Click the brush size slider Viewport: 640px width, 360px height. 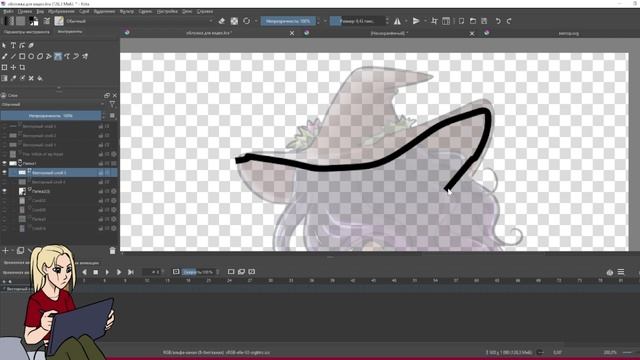(357, 21)
